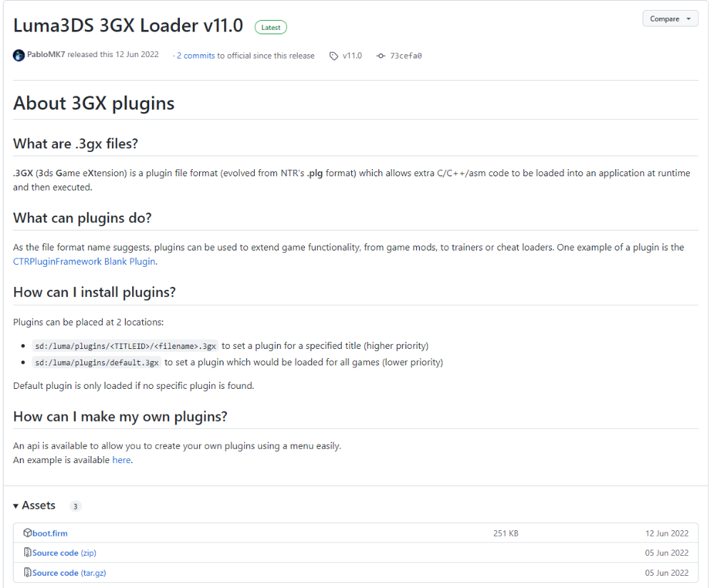This screenshot has height=588, width=714.
Task: Click the commit icon beside 73cefa0
Action: click(x=381, y=56)
